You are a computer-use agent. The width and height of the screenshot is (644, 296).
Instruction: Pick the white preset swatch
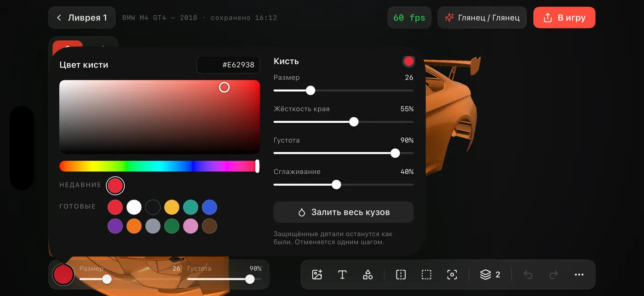(134, 207)
